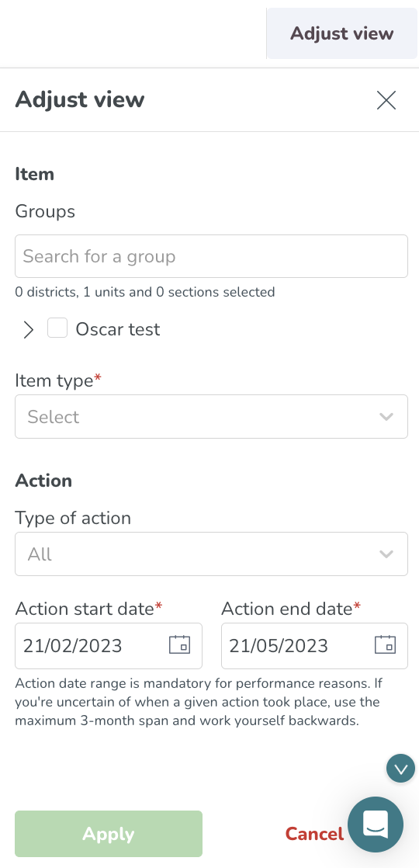Click the Adjust view button at top

click(x=342, y=33)
